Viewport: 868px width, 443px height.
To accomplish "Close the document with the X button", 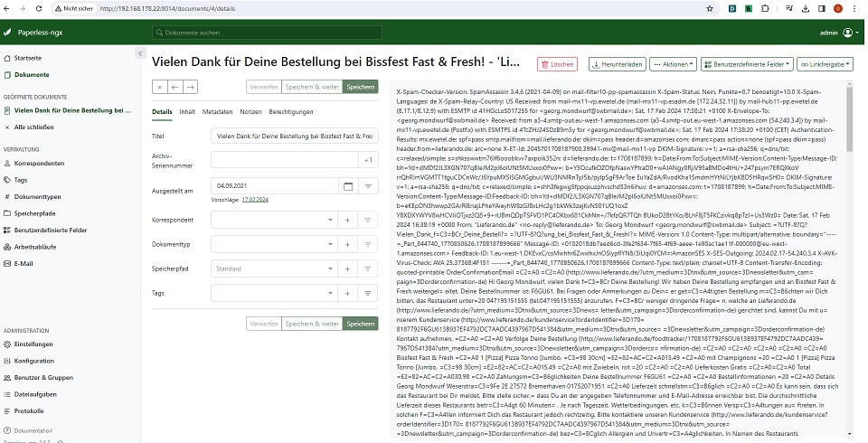I will coord(159,87).
